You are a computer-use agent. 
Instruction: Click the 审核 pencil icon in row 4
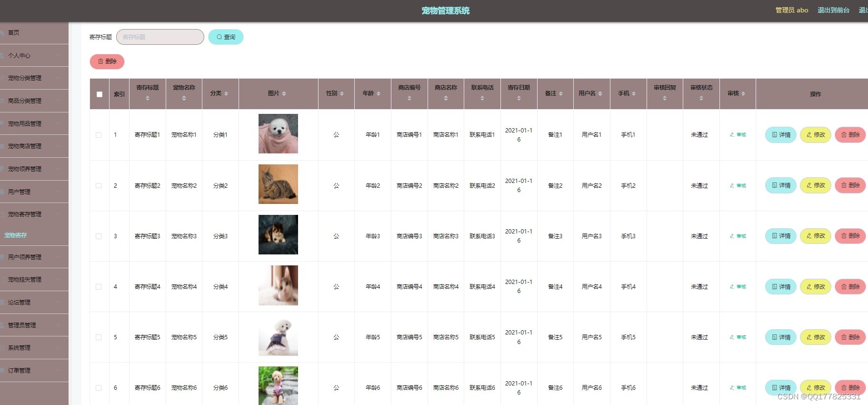tap(732, 287)
